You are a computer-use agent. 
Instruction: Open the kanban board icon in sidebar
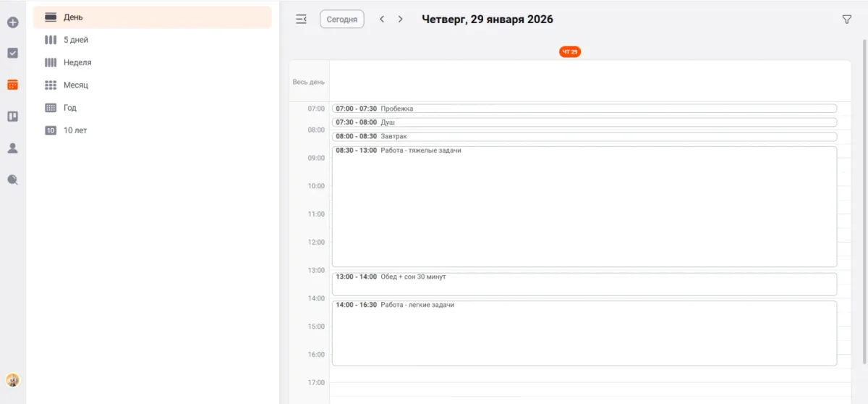click(x=12, y=116)
